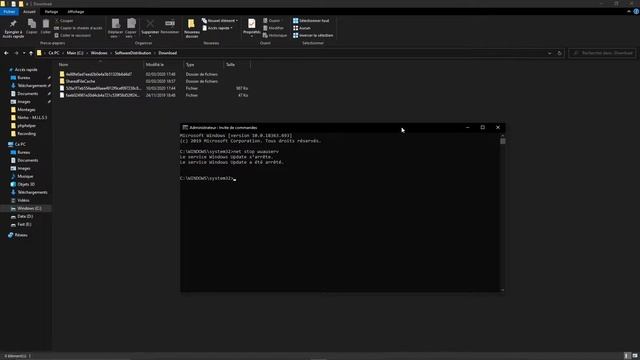Screen dimensions: 640x360
Task: Switch to the Partage ribbon tab
Action: click(x=51, y=11)
